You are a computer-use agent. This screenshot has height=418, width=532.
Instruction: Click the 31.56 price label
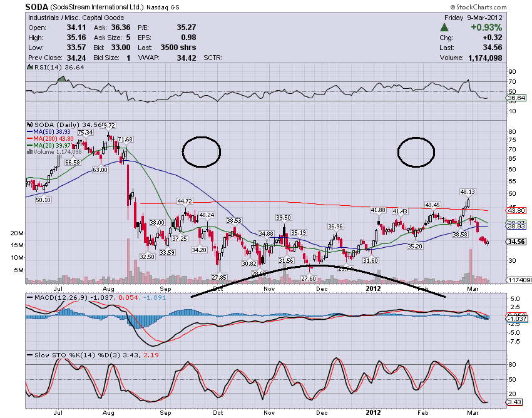285,260
